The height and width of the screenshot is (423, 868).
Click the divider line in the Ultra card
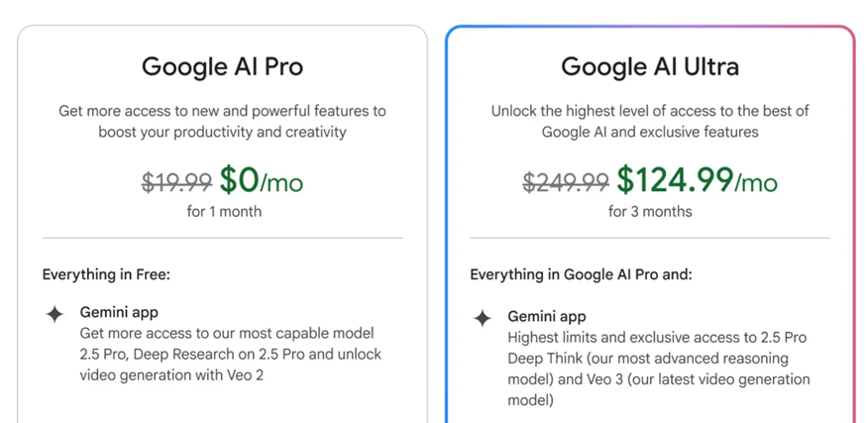(x=650, y=238)
